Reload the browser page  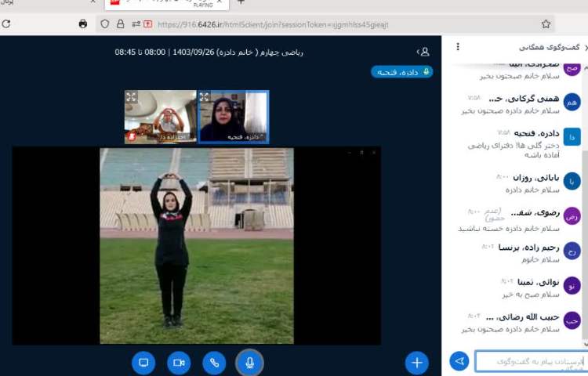[x=6, y=24]
